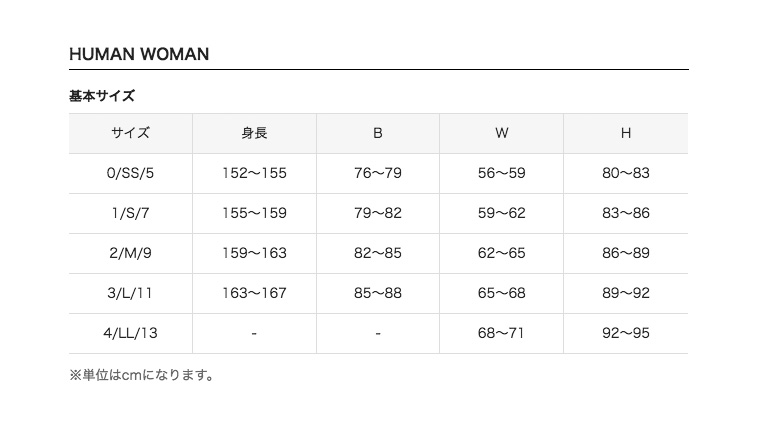Image resolution: width=760 pixels, height=430 pixels.
Task: Click the 身長 column header
Action: [x=254, y=133]
